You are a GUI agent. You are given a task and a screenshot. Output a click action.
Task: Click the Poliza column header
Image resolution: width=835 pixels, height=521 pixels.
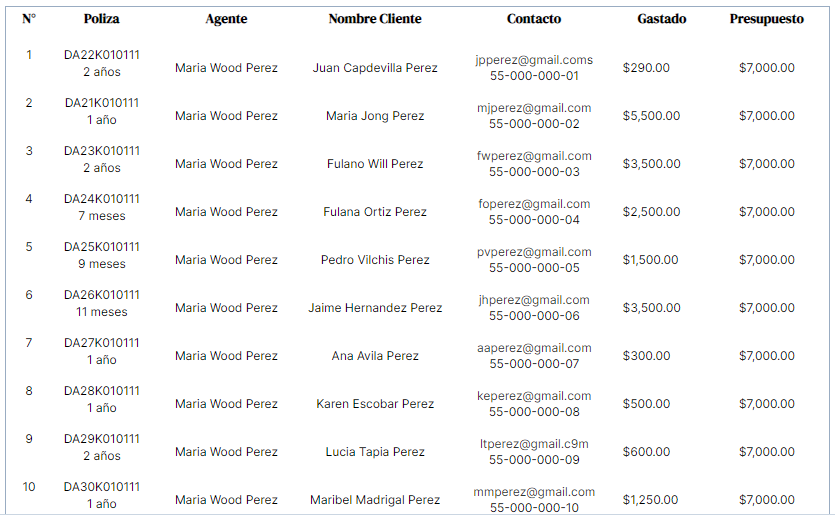(101, 19)
